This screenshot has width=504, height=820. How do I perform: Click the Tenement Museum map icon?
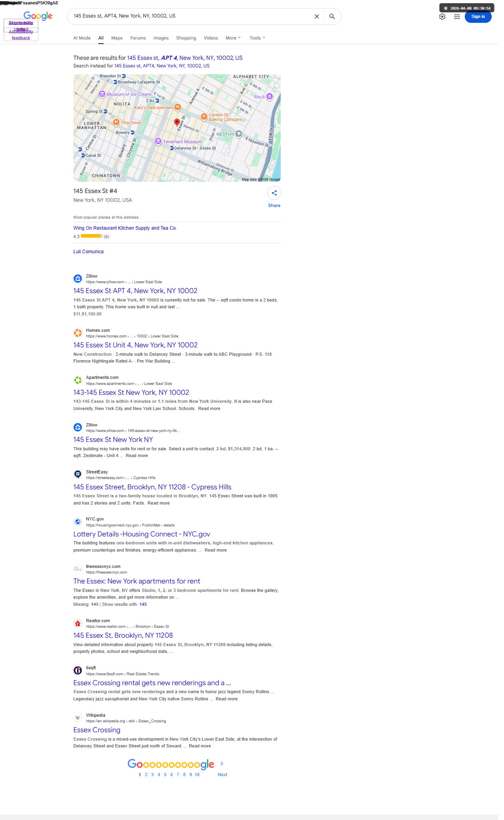[158, 141]
